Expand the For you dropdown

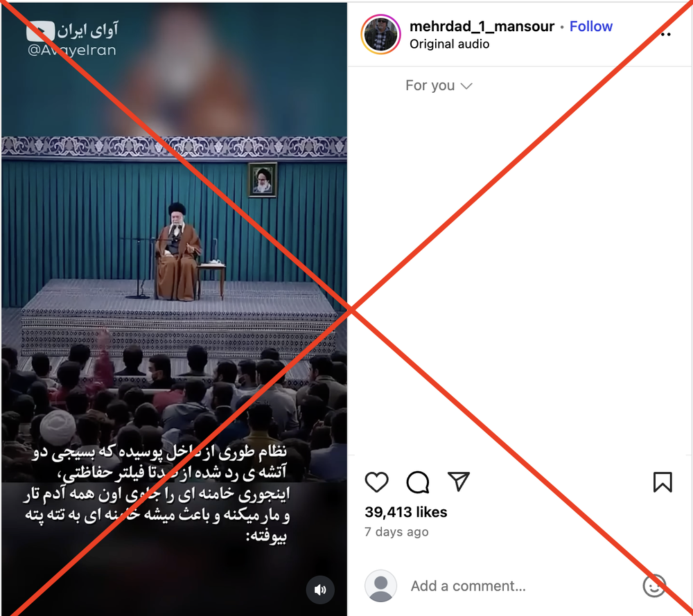point(439,85)
